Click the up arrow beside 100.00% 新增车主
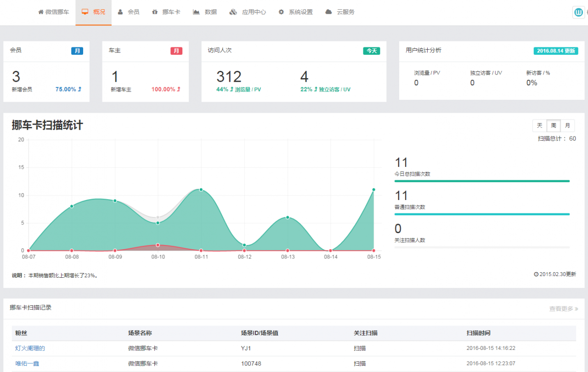The height and width of the screenshot is (372, 588). coord(179,89)
